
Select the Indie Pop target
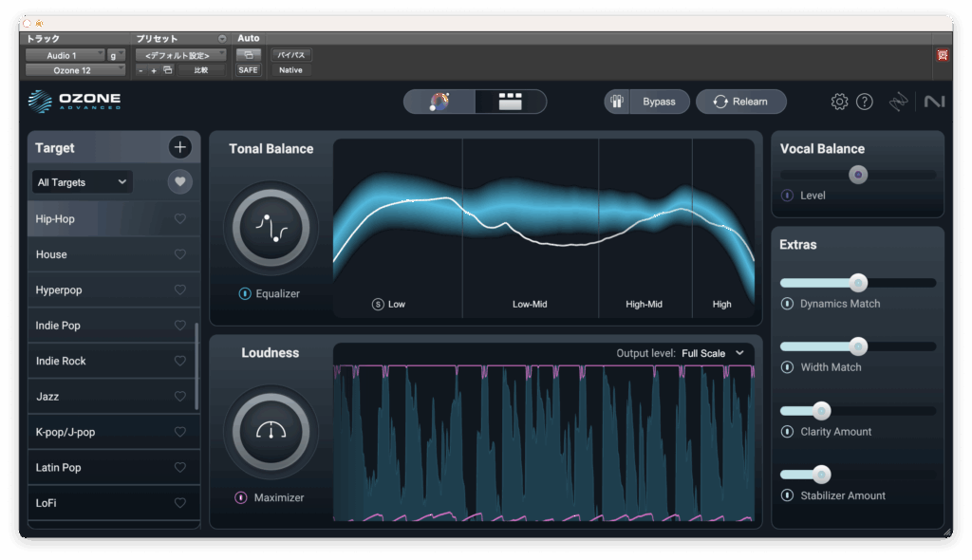pyautogui.click(x=58, y=326)
